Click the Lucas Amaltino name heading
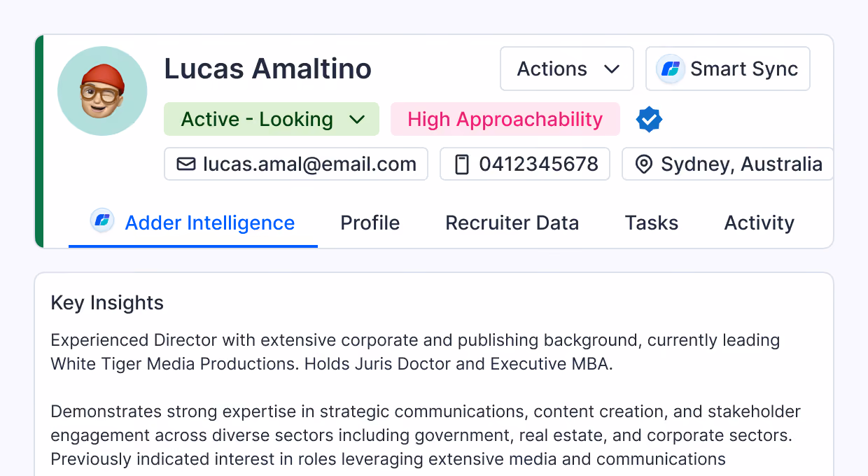Viewport: 868px width, 476px height. point(268,69)
